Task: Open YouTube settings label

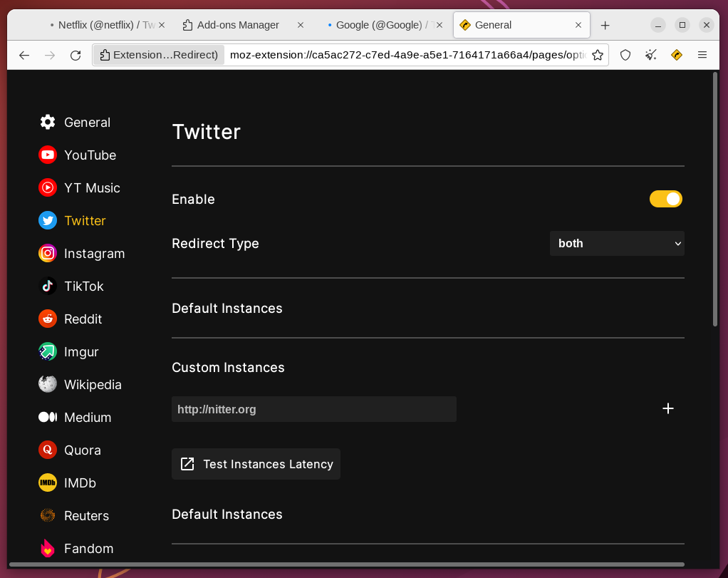Action: 90,155
